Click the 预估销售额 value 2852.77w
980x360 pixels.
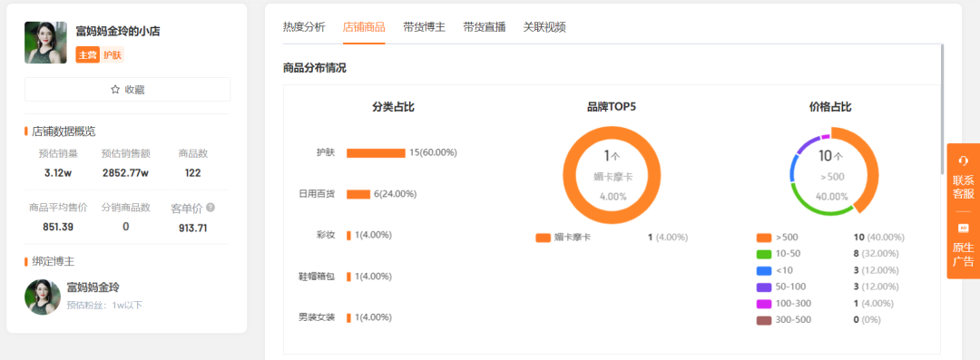pyautogui.click(x=125, y=173)
